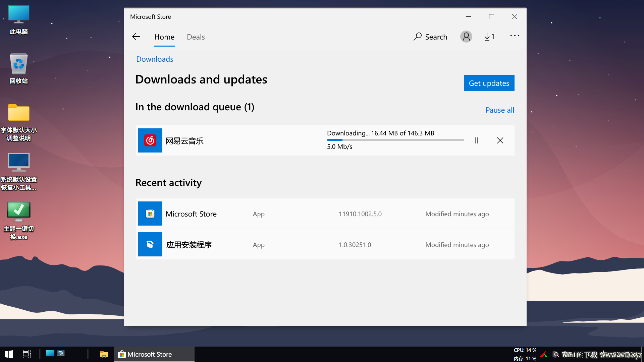Click Microsoft Store taskbar button
The width and height of the screenshot is (644, 362).
154,354
